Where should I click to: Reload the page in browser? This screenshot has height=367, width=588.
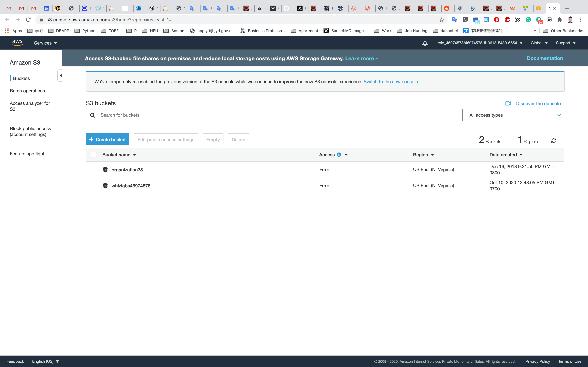click(x=28, y=20)
